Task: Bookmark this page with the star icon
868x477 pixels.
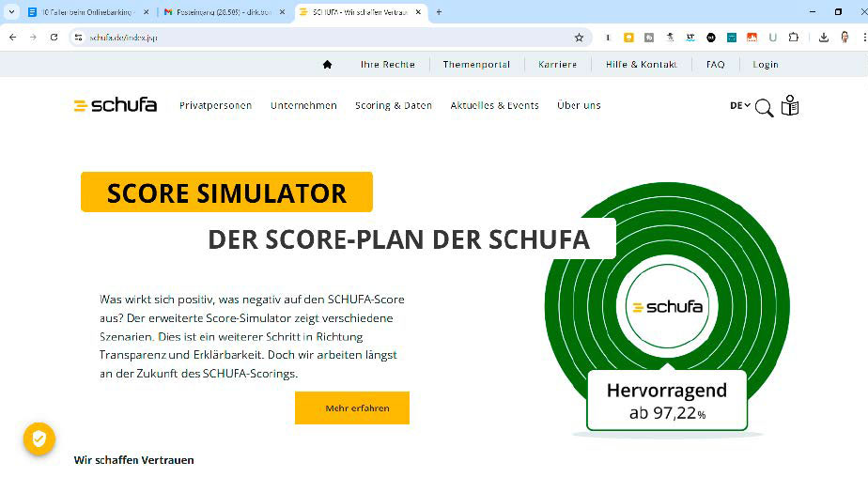Action: click(x=579, y=37)
